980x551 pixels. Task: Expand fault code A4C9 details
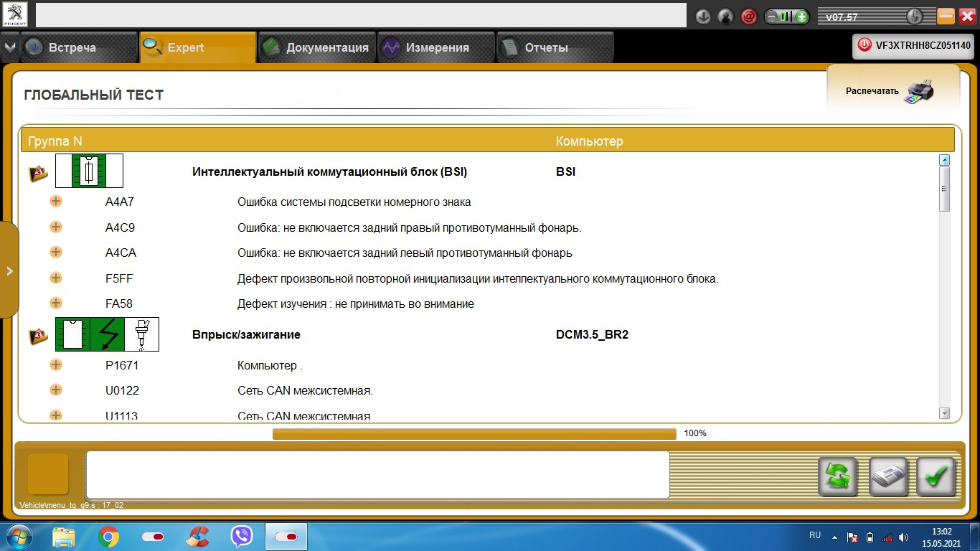(56, 227)
